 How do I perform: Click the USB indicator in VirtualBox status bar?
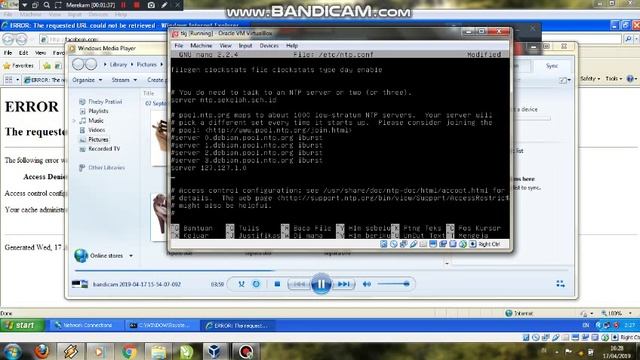click(413, 244)
